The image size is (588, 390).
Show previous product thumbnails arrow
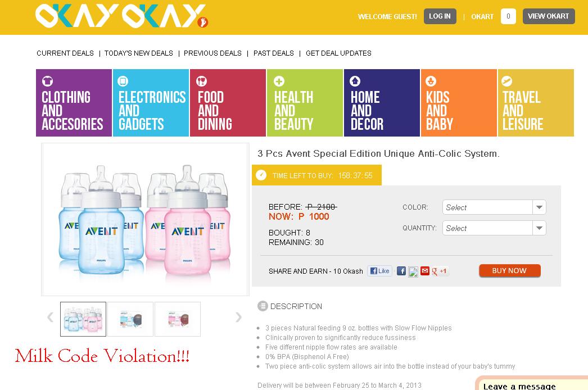tap(50, 318)
